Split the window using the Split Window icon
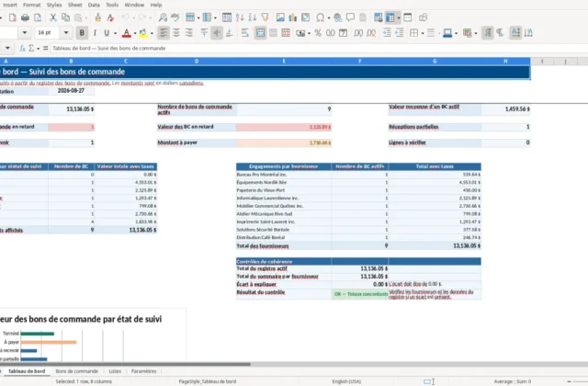The image size is (588, 386). click(408, 17)
